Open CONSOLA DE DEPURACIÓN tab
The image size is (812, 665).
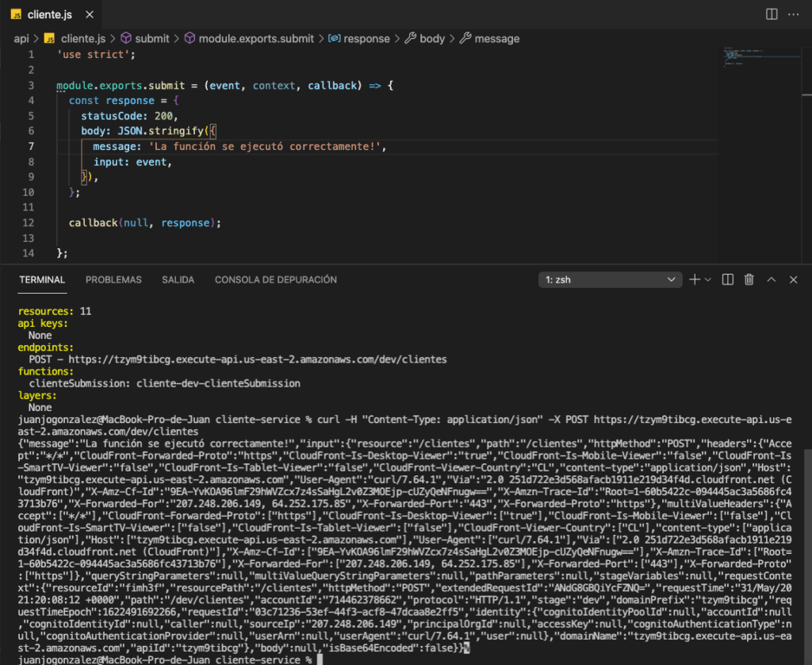275,280
